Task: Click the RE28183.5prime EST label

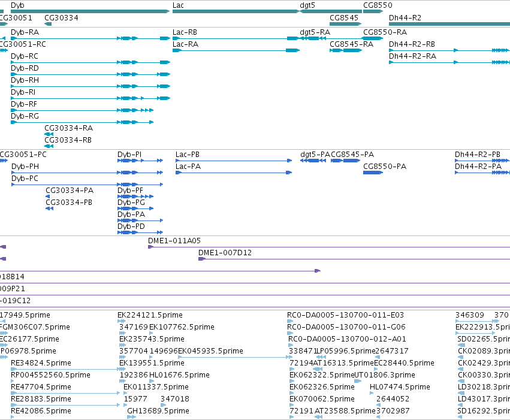Action: coord(41,399)
